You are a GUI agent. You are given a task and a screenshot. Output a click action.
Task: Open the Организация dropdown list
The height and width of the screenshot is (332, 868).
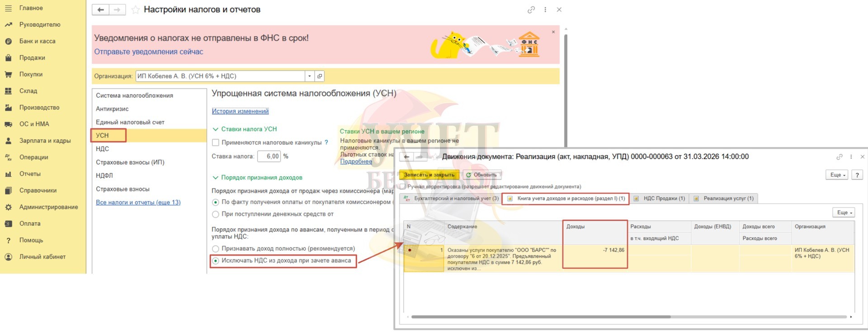309,76
